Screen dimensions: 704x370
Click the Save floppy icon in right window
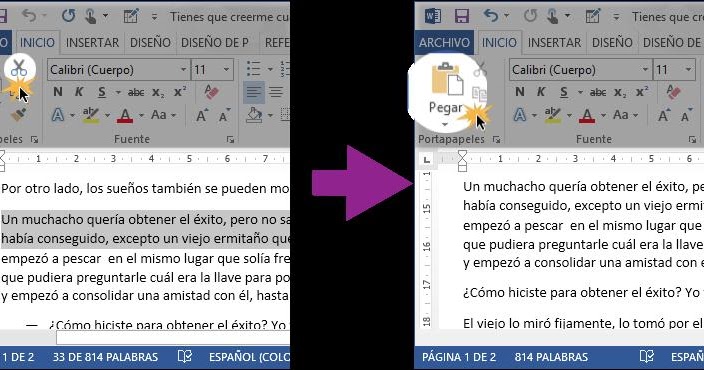click(462, 17)
